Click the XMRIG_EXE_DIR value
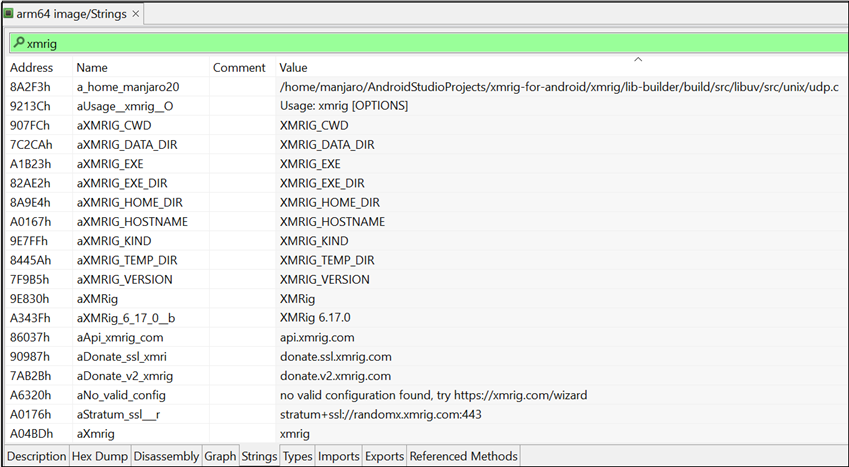Image resolution: width=849 pixels, height=467 pixels. click(x=322, y=183)
